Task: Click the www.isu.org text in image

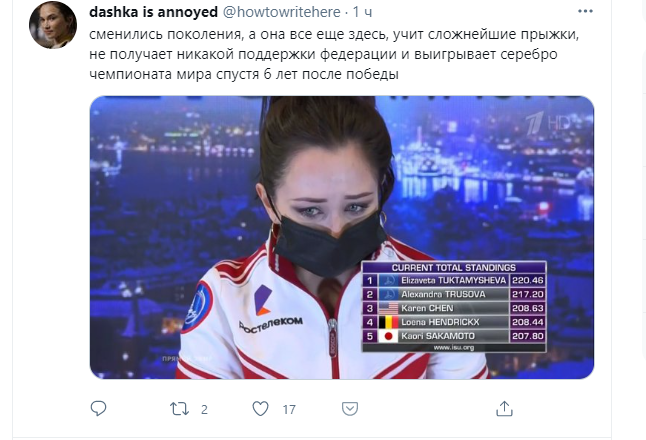Action: pyautogui.click(x=454, y=348)
